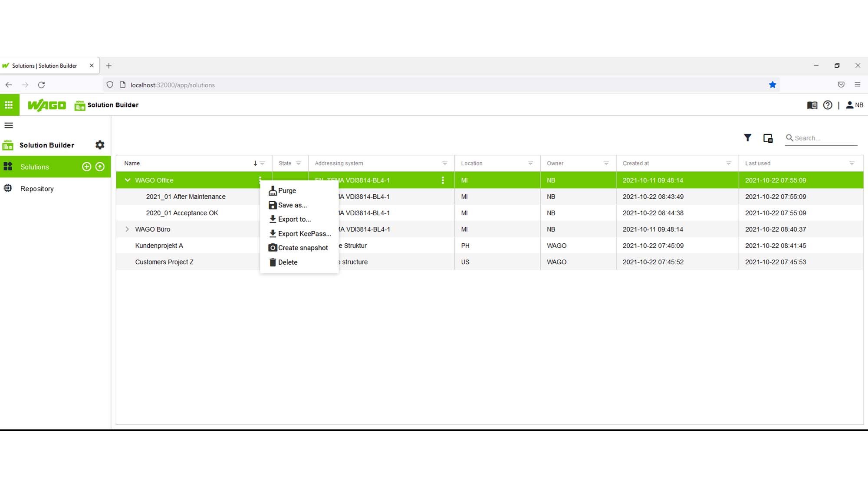The width and height of the screenshot is (868, 488).
Task: Choose Save as... from context menu
Action: (x=299, y=205)
